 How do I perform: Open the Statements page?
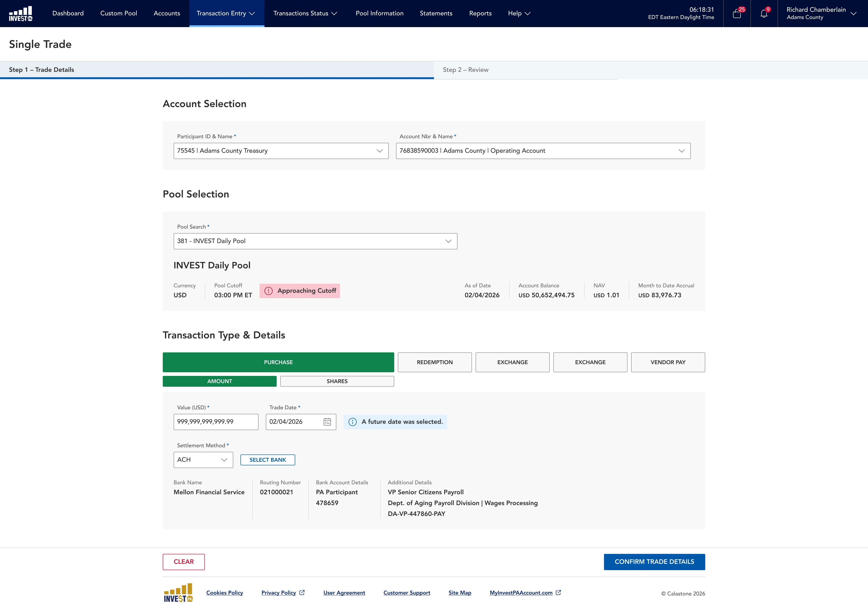click(x=436, y=14)
